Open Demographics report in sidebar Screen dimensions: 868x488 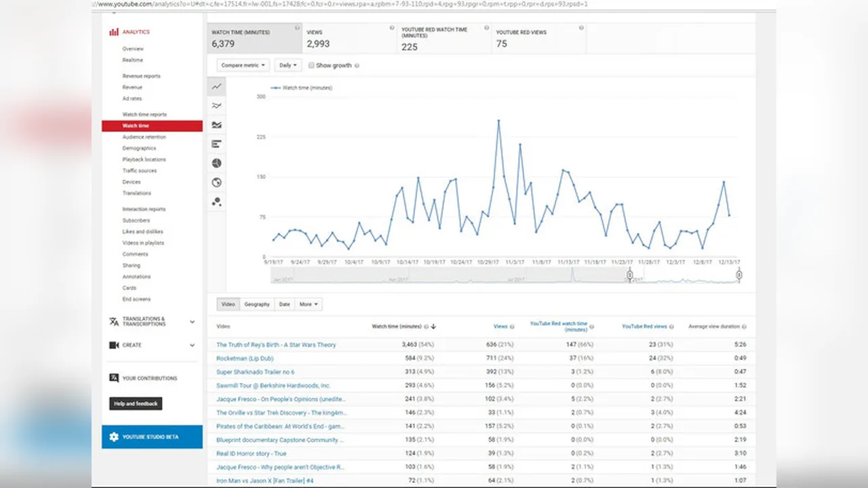139,148
